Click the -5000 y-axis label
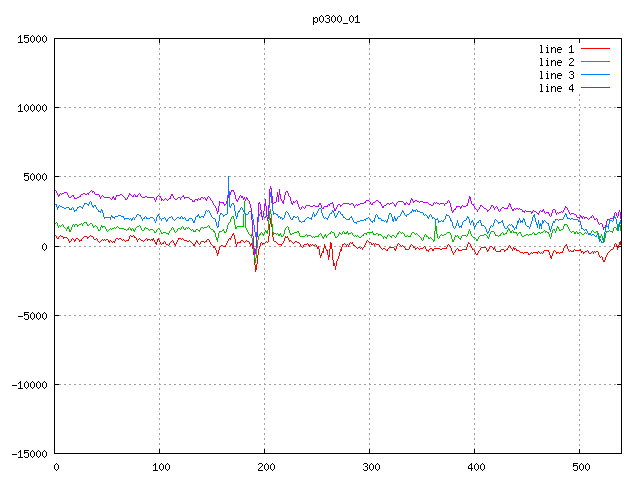This screenshot has width=640, height=480. 33,316
